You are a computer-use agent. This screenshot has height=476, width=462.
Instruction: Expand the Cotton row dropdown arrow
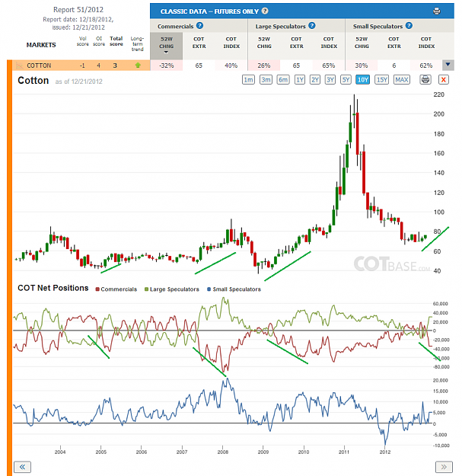coord(448,65)
